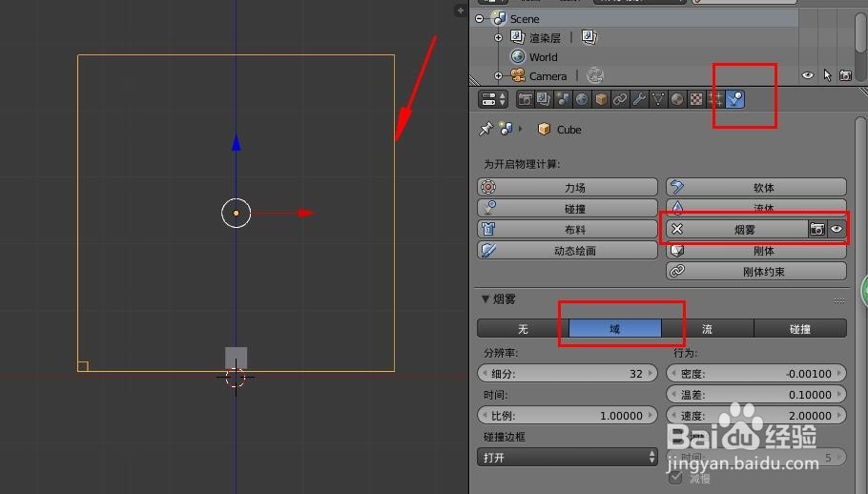Open the Texture checkerboard tab

pos(696,99)
